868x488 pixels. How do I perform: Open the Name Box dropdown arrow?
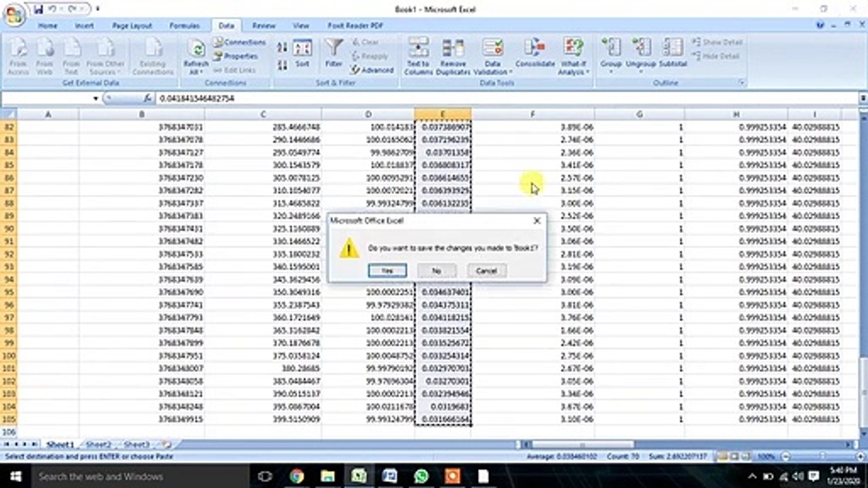(96, 98)
